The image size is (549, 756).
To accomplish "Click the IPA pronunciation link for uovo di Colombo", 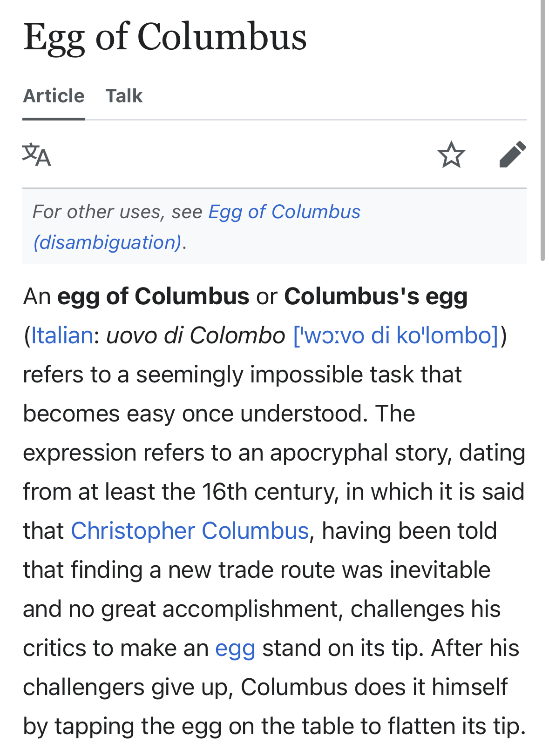I will [396, 335].
